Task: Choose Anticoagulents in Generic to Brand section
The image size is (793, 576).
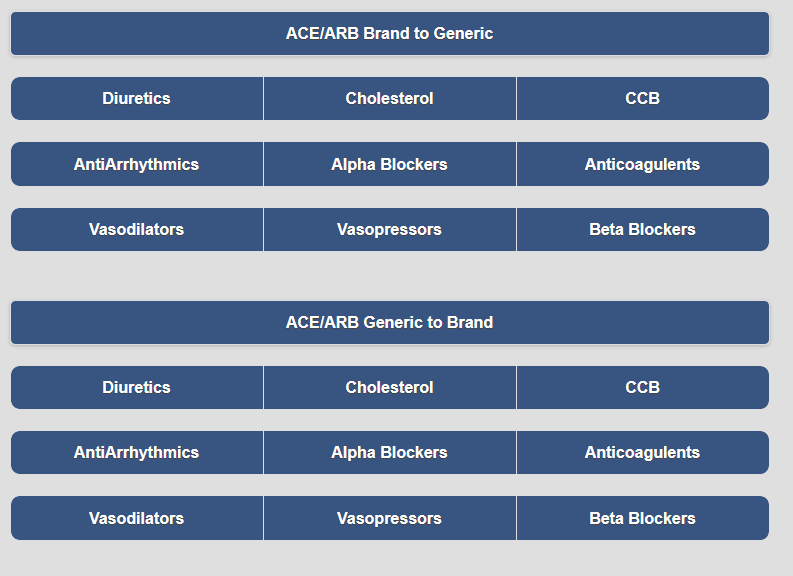Action: [x=643, y=453]
